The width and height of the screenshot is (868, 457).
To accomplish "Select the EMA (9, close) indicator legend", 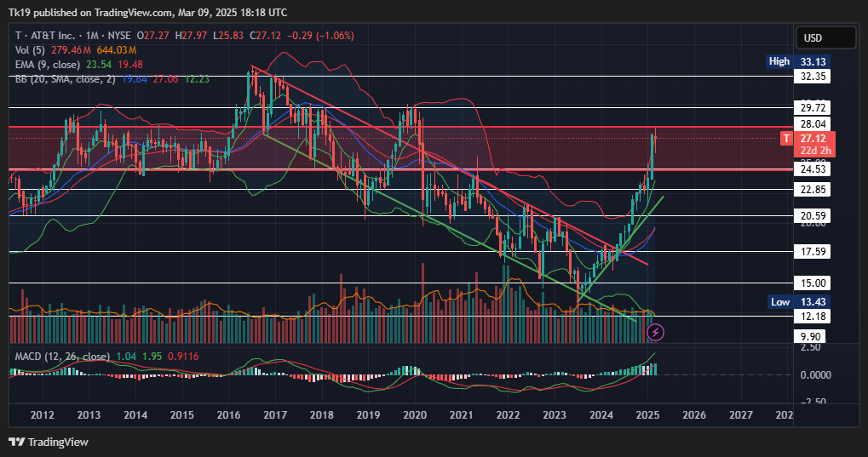I will click(48, 65).
